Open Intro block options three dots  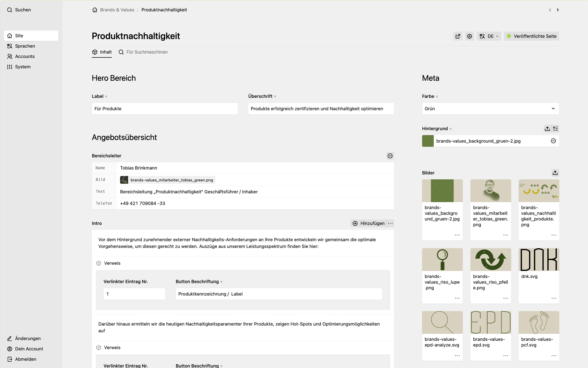390,223
